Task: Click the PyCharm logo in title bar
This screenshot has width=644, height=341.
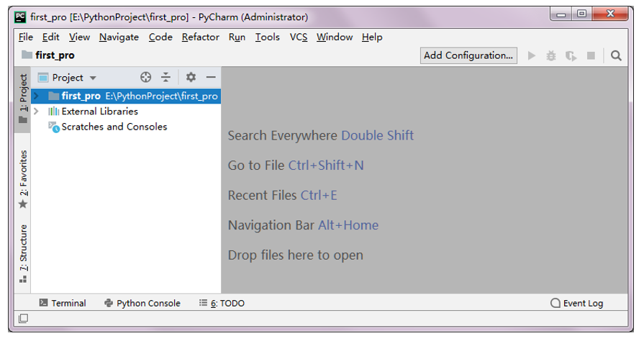Action: point(20,17)
